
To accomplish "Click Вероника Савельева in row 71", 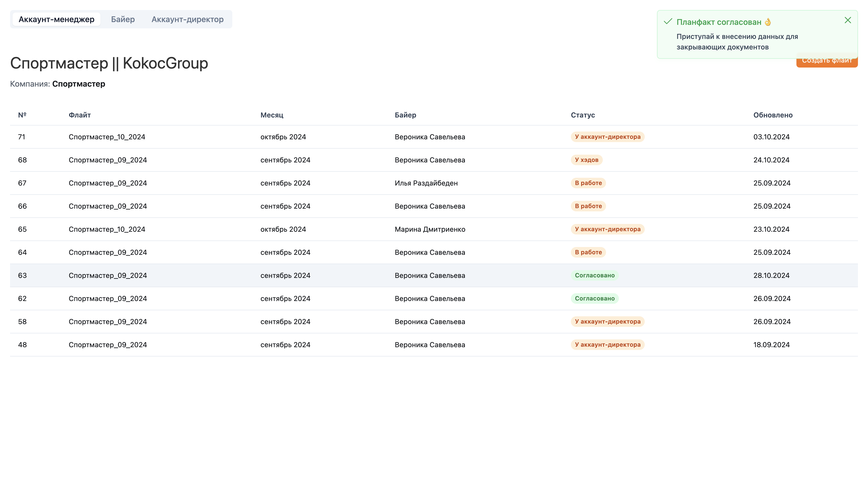I will [430, 137].
